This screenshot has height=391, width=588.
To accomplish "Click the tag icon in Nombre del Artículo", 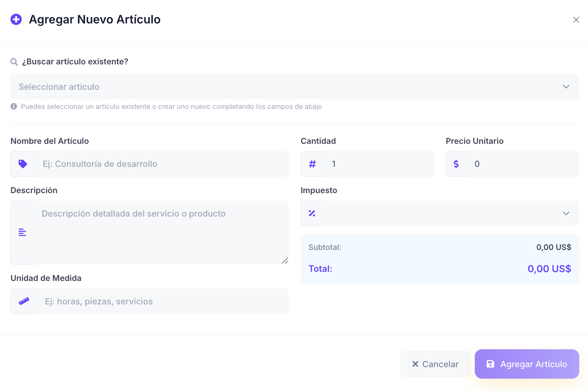I will click(23, 164).
